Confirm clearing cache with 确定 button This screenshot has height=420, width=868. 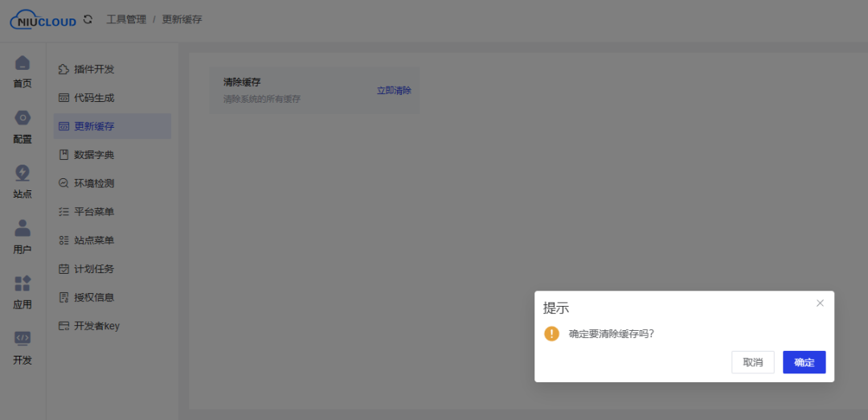click(x=804, y=362)
